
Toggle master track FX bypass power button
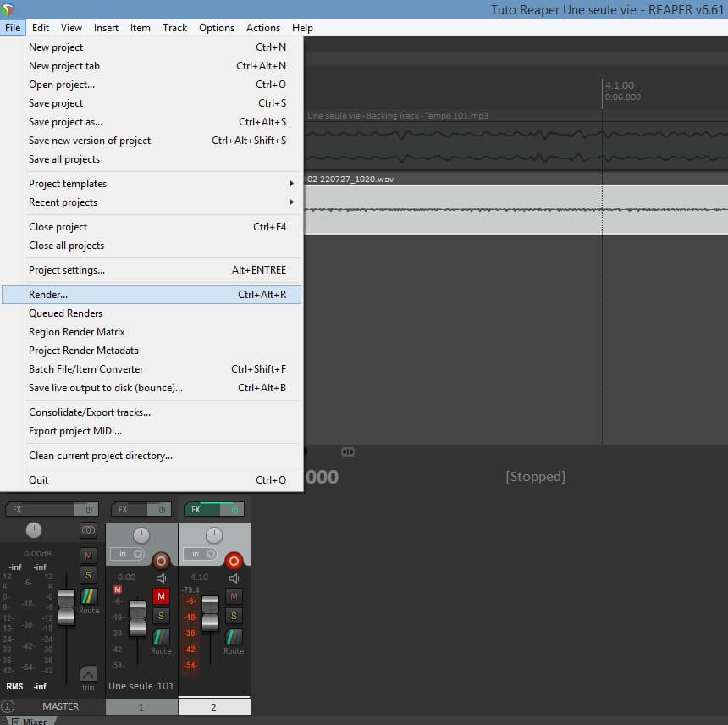coord(88,510)
